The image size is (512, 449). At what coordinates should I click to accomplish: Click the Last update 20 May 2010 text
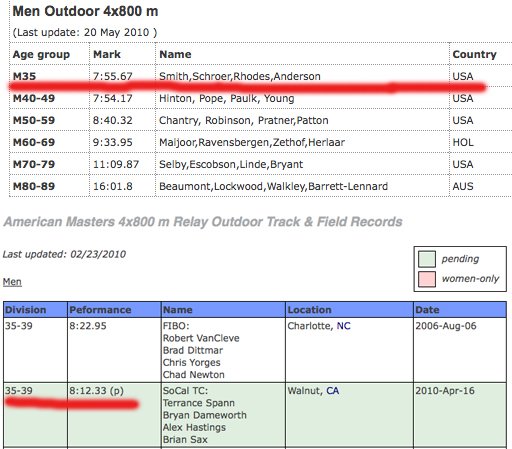point(85,32)
